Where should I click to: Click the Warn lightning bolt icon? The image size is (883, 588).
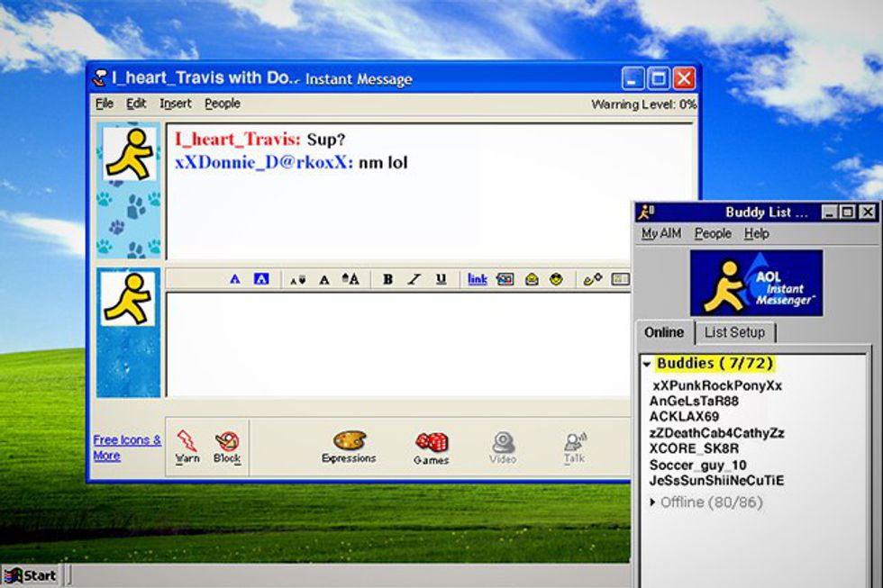tap(187, 446)
